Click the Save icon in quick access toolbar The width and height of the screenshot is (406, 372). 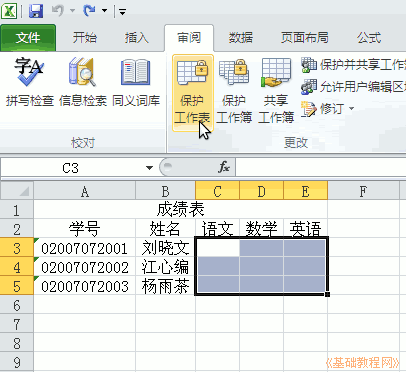tap(36, 11)
